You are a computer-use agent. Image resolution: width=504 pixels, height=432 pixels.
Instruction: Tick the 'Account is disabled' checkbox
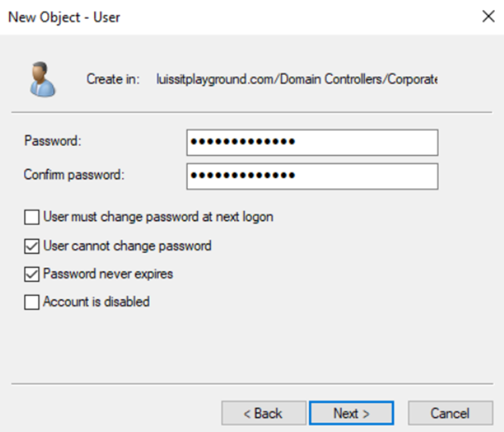[32, 302]
